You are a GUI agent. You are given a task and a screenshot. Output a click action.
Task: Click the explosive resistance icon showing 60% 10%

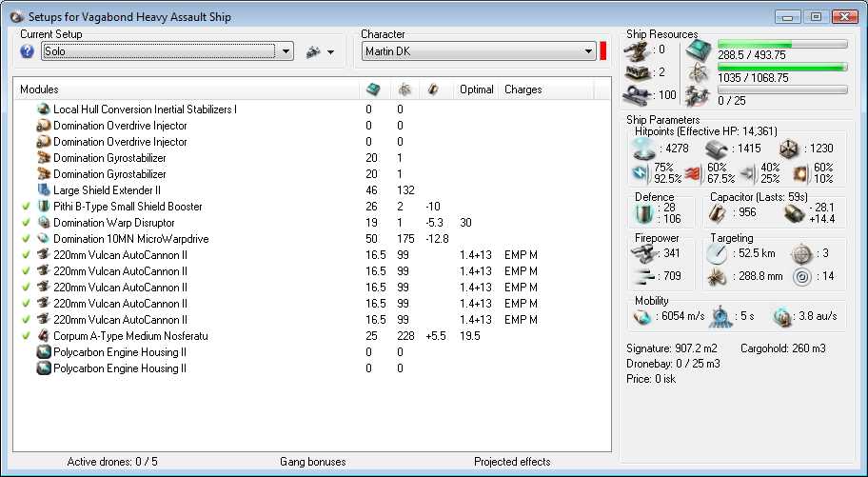coord(801,173)
